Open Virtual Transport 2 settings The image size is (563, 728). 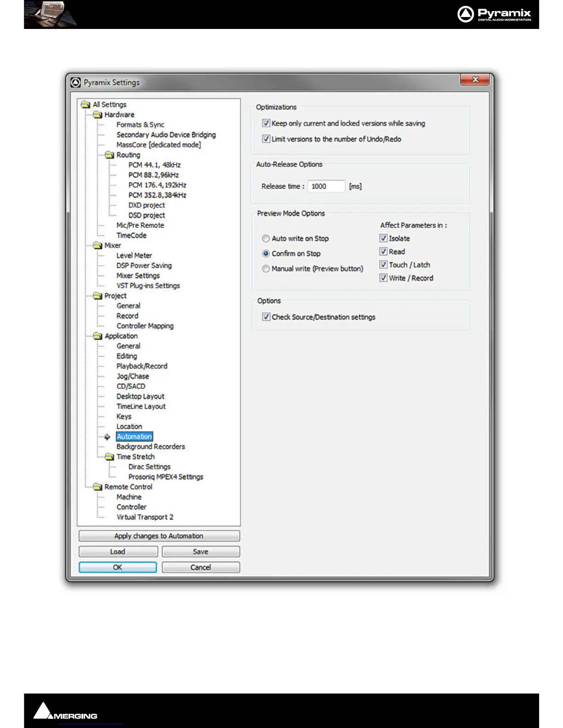(145, 518)
